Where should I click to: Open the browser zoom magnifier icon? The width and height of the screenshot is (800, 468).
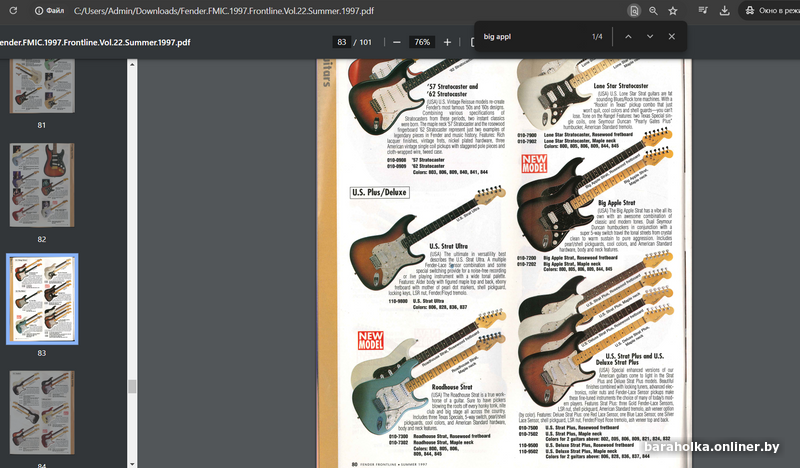[653, 11]
